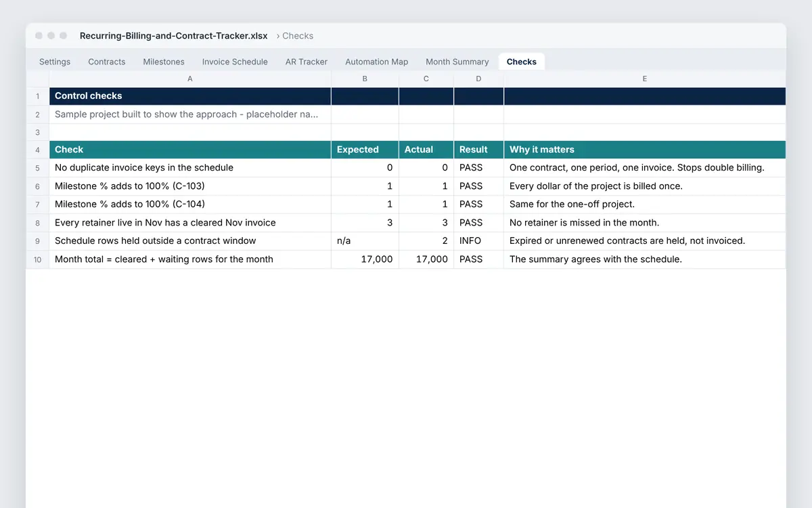Select column E header

pos(645,79)
